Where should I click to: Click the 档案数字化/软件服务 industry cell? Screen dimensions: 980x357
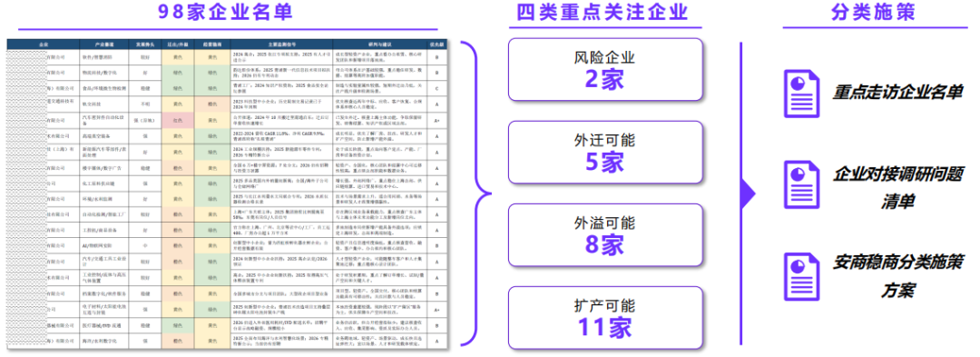104,293
